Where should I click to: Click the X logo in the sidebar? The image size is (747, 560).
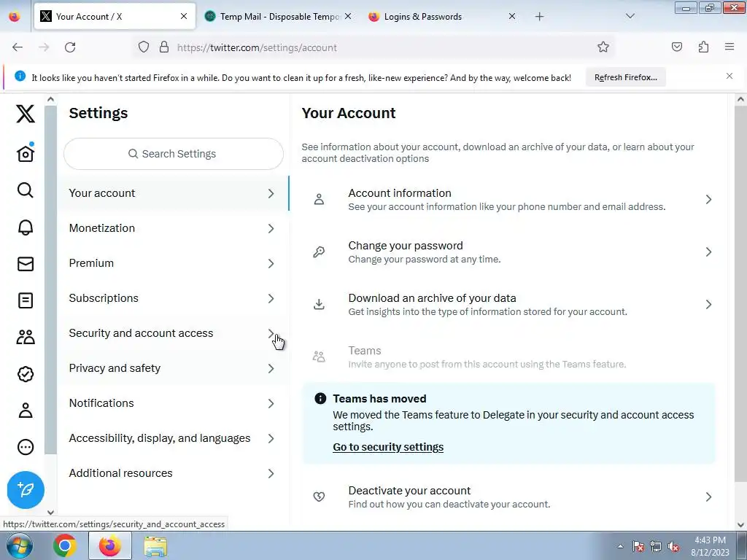(x=26, y=114)
